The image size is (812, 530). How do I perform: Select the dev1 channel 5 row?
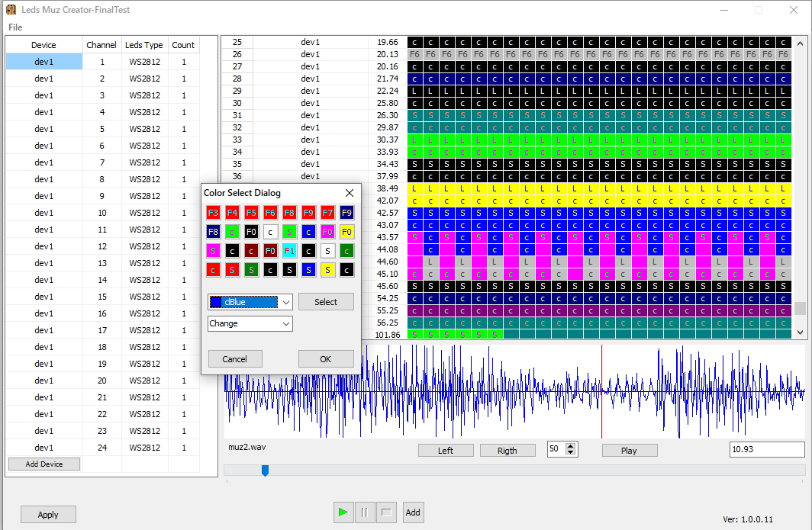click(x=43, y=129)
